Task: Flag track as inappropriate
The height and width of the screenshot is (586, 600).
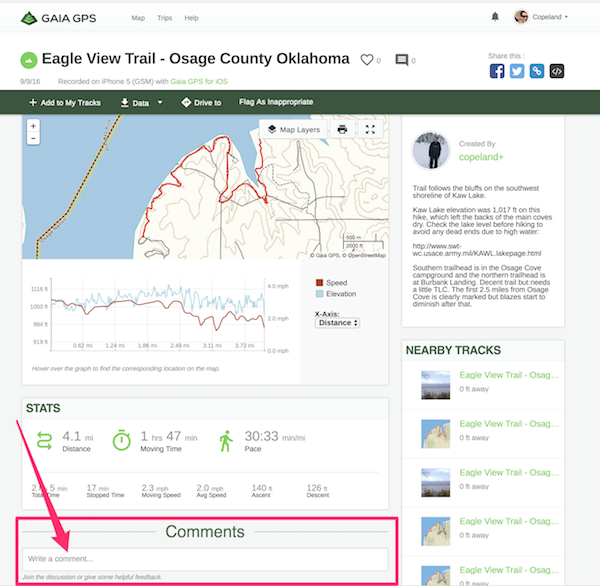Action: coord(276,102)
